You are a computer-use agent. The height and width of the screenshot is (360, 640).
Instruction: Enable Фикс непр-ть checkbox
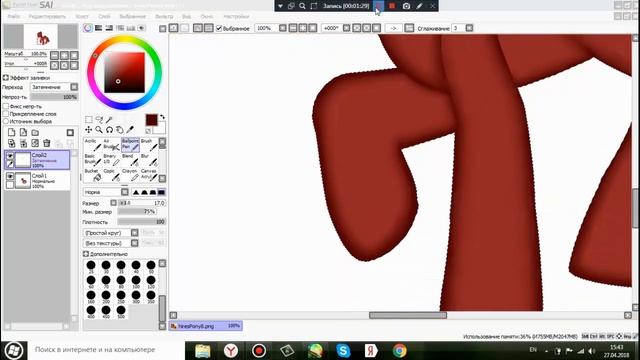(x=6, y=106)
